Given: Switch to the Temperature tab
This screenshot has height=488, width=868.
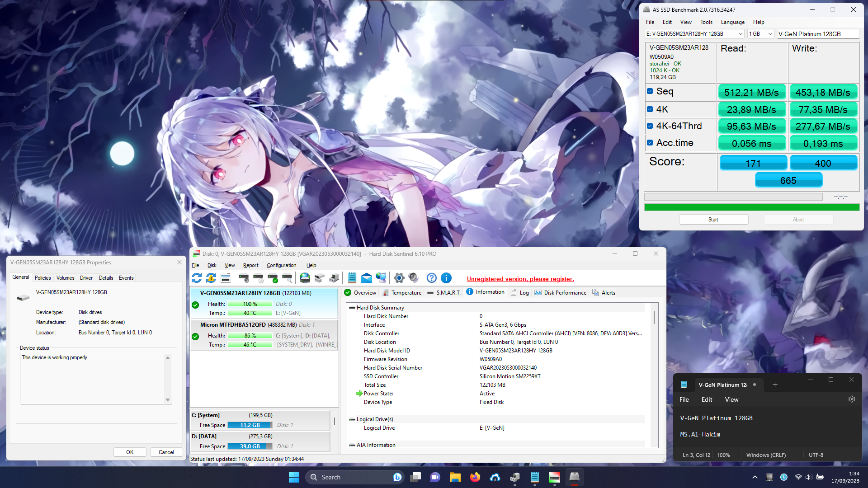Looking at the screenshot, I should click(x=402, y=293).
